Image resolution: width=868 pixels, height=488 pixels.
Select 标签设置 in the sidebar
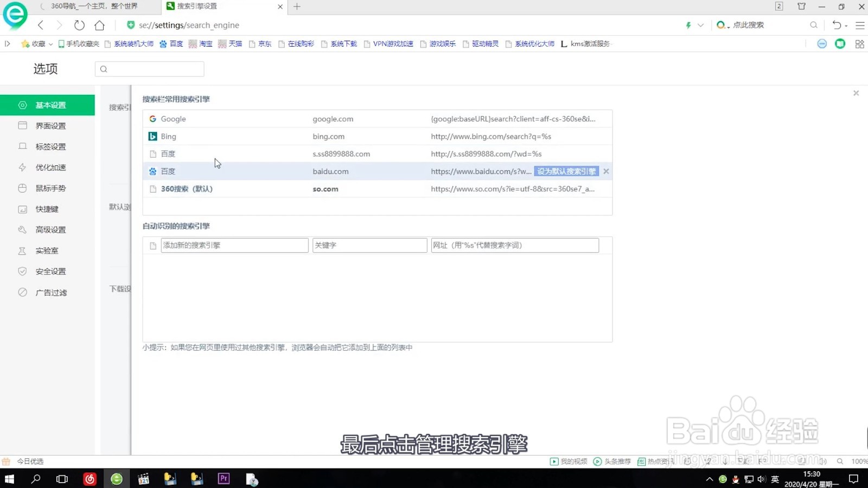click(47, 146)
